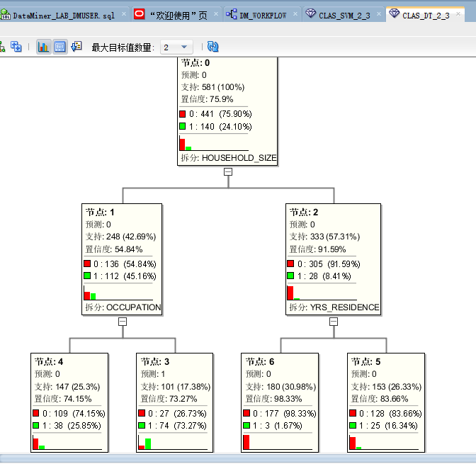Open the DataMiner_LAB_DMUSER.sql tab

[64, 15]
